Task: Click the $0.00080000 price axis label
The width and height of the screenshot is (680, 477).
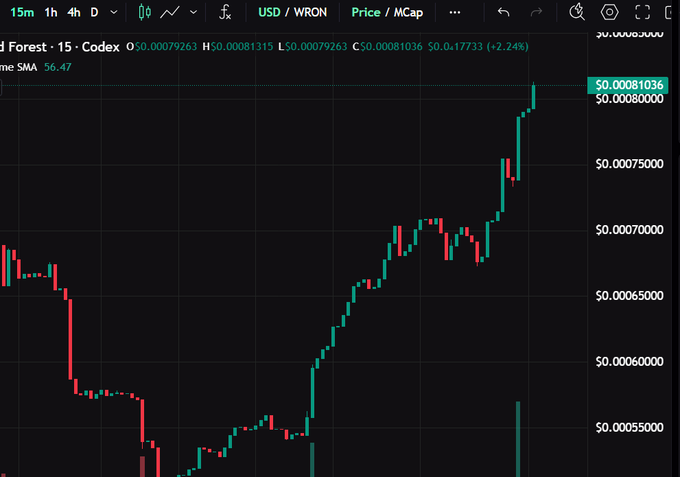Action: point(629,99)
